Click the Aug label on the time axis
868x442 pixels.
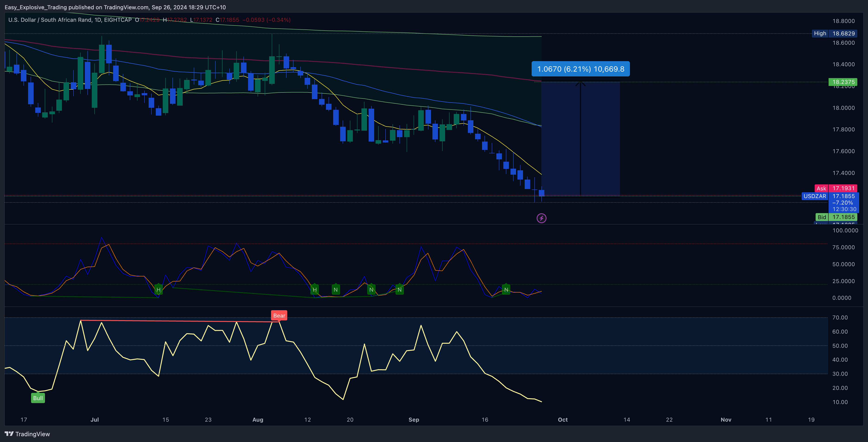click(x=258, y=420)
